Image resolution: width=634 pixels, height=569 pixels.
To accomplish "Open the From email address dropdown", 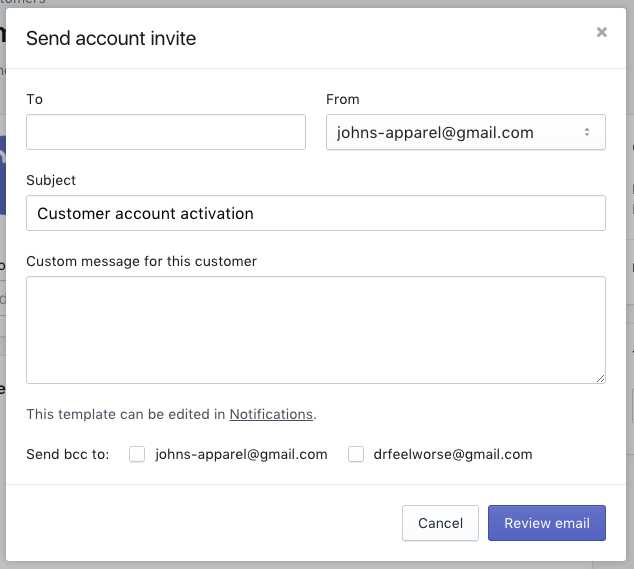I will pyautogui.click(x=466, y=132).
